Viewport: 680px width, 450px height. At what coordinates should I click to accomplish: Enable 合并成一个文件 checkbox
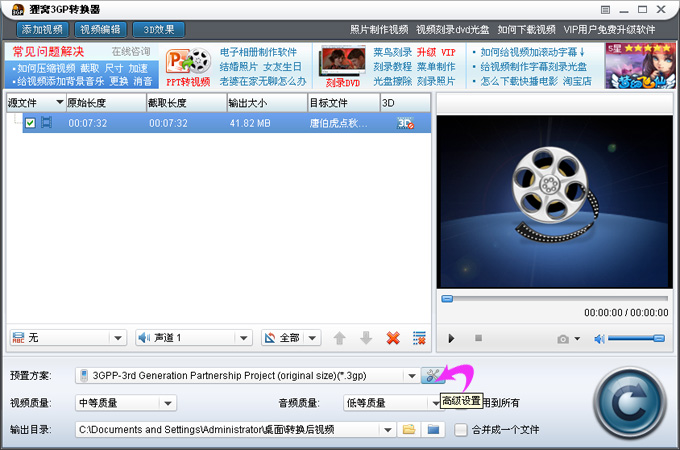tap(461, 430)
